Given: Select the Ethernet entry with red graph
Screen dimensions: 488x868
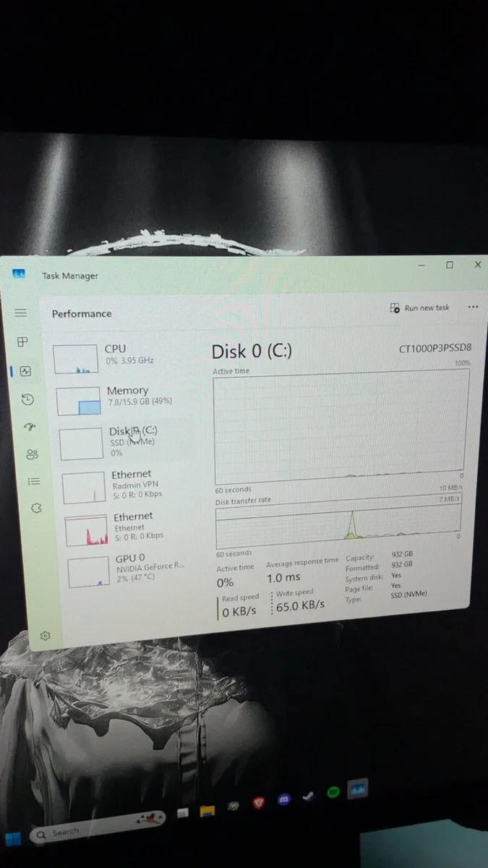Looking at the screenshot, I should click(130, 527).
